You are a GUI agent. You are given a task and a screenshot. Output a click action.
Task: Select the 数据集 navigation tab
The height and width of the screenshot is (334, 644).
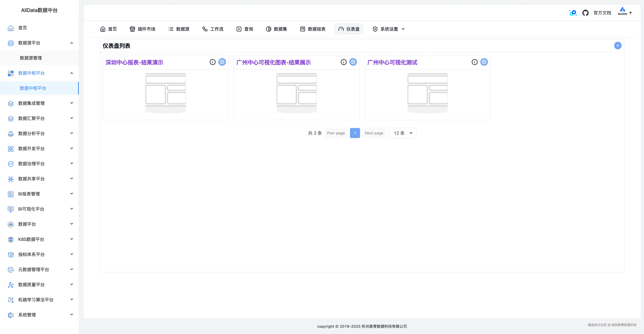pyautogui.click(x=276, y=29)
